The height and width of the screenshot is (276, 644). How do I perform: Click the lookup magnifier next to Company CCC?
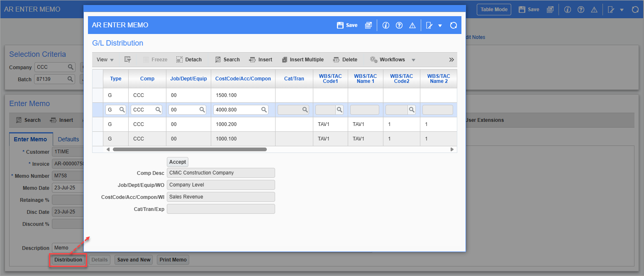tap(71, 67)
